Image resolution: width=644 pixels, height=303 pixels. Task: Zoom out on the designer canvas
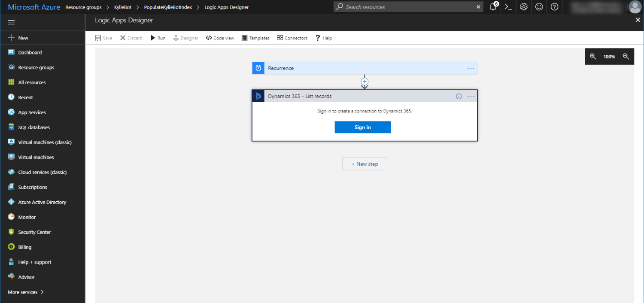626,56
